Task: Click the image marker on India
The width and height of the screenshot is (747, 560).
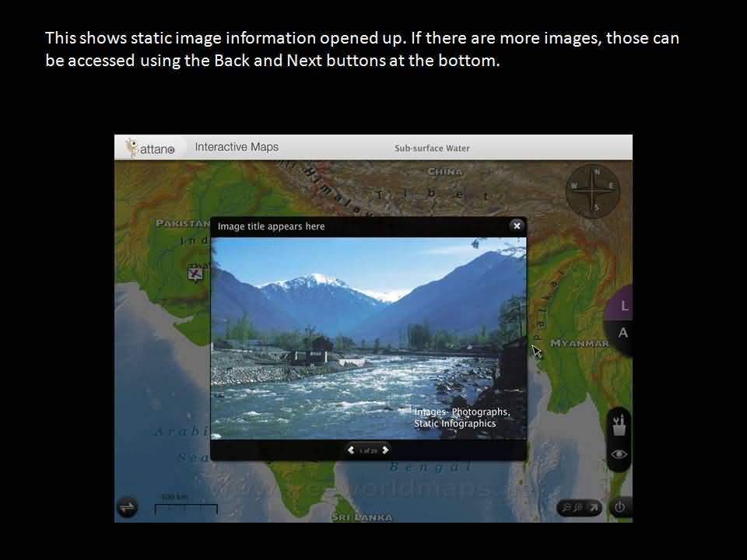Action: 196,273
